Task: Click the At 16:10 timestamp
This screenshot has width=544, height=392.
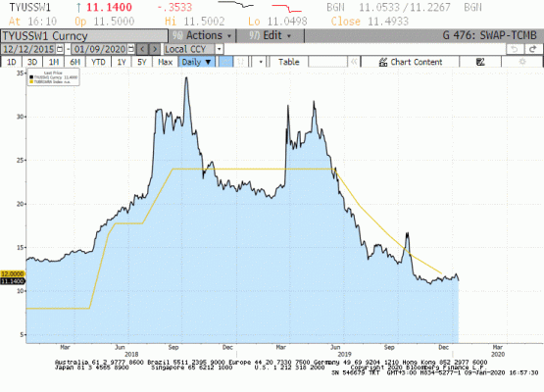Action: point(32,22)
